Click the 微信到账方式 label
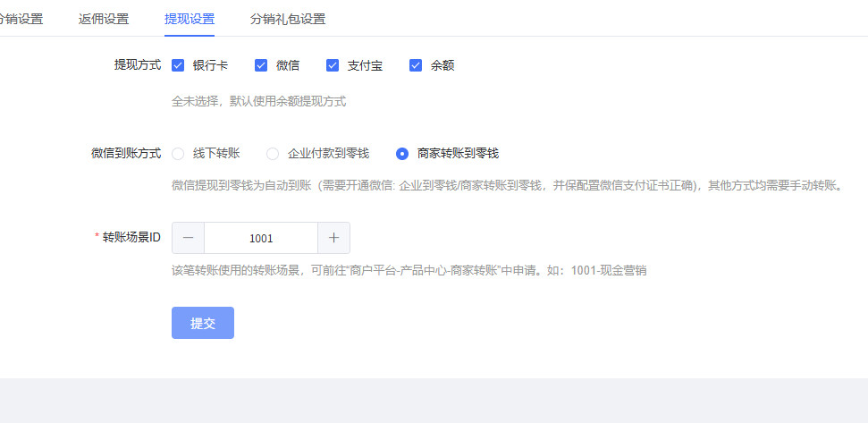 click(x=126, y=153)
